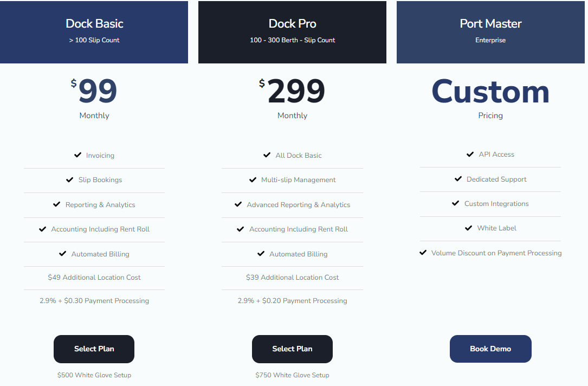The height and width of the screenshot is (386, 588).
Task: Click the Dock Basic plan header
Action: point(94,31)
